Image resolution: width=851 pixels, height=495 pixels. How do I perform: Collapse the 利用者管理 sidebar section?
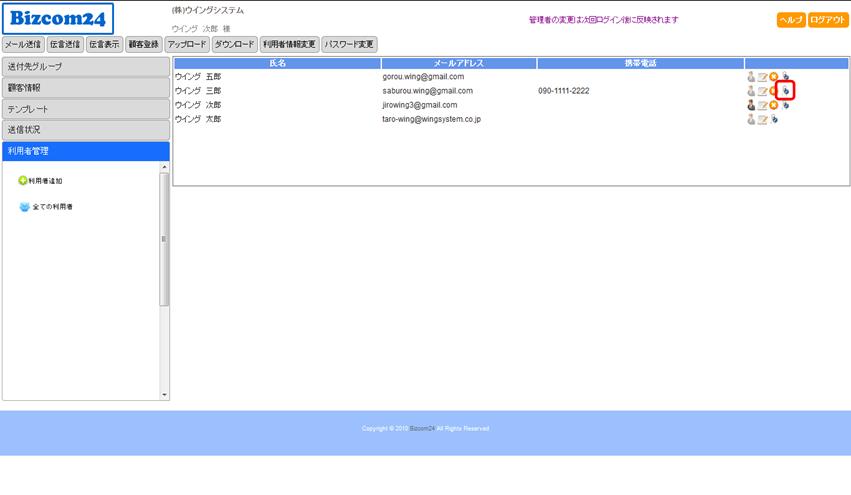(x=85, y=151)
